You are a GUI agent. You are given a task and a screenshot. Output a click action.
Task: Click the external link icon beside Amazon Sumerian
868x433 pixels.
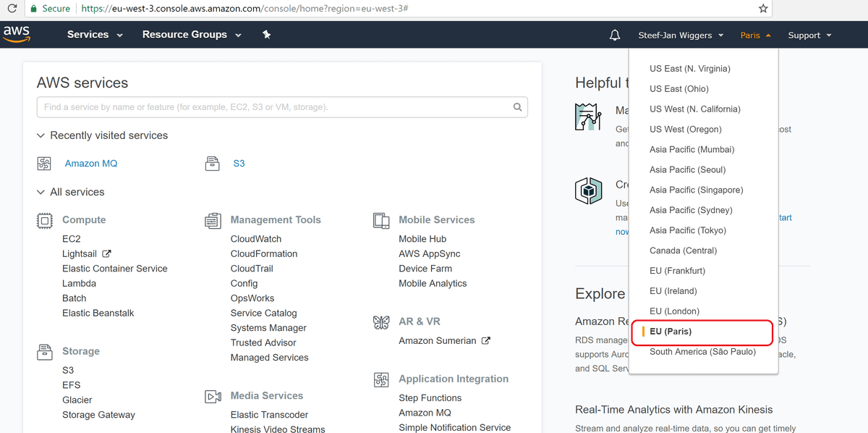[x=486, y=340]
